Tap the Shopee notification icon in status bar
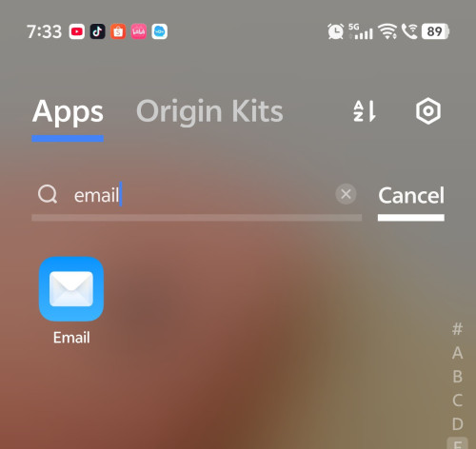 (x=118, y=31)
